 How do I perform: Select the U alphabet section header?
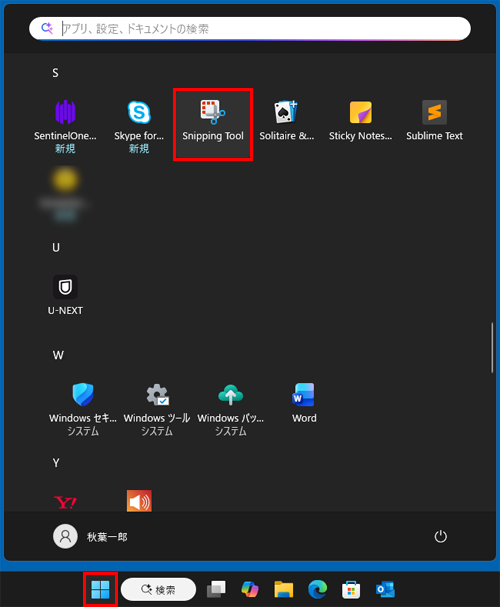tap(56, 247)
